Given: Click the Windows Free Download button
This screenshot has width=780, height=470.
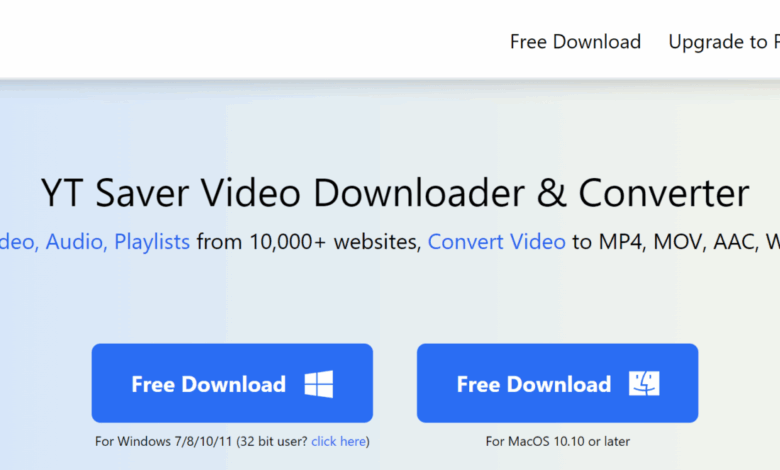Looking at the screenshot, I should point(232,383).
